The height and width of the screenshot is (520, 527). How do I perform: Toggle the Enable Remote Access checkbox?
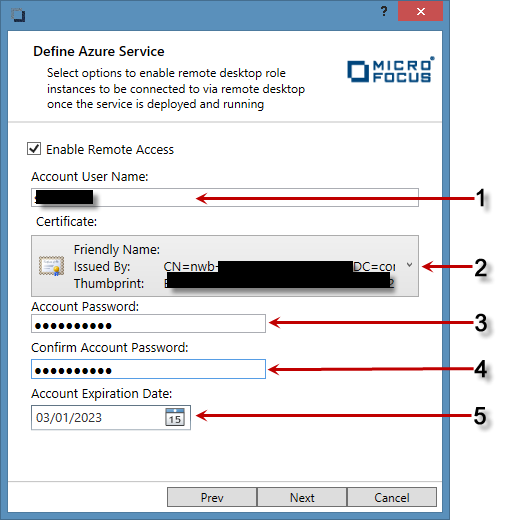[34, 149]
